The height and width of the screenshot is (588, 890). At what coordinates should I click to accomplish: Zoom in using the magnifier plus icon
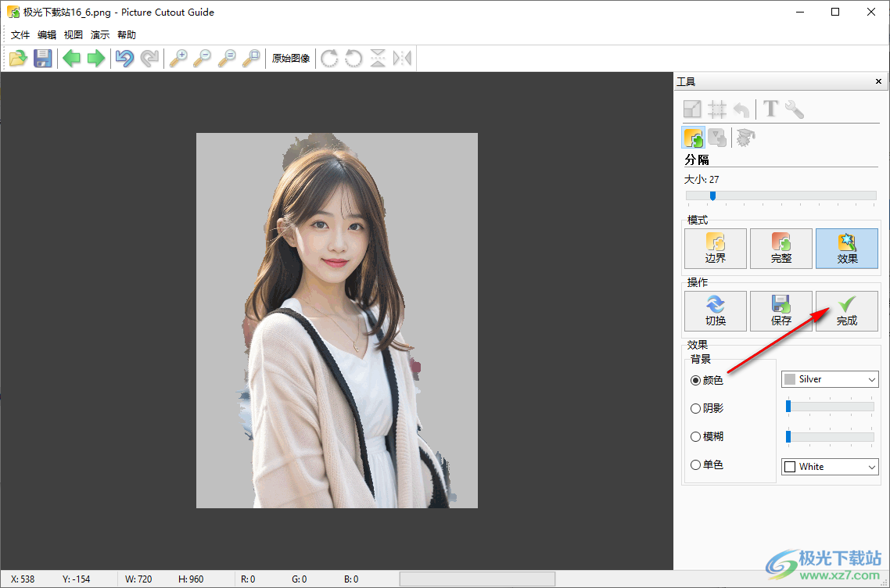tap(179, 58)
